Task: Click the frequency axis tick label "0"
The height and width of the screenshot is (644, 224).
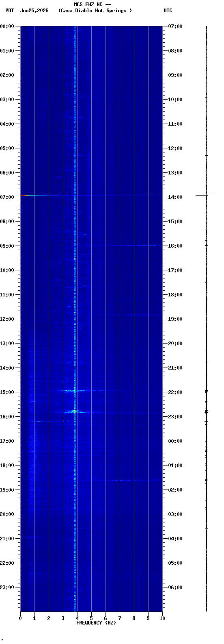Action: (20, 618)
